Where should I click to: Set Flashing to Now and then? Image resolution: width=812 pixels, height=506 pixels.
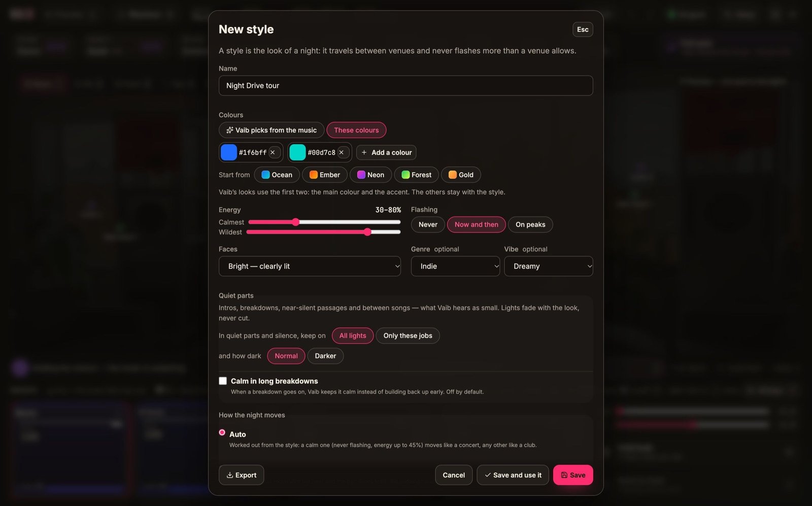[476, 224]
